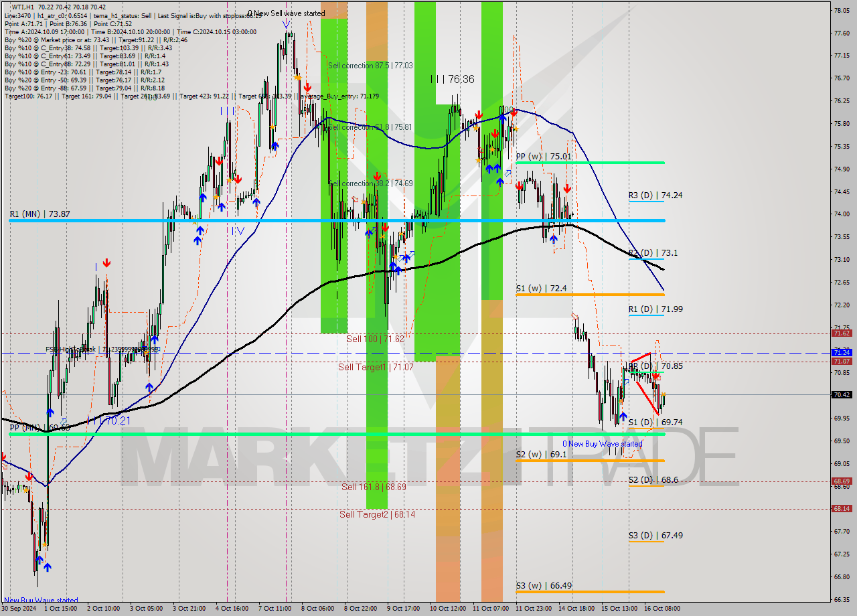
Task: Click 'Sell correction 61.8 | 75.81' label
Action: (370, 127)
